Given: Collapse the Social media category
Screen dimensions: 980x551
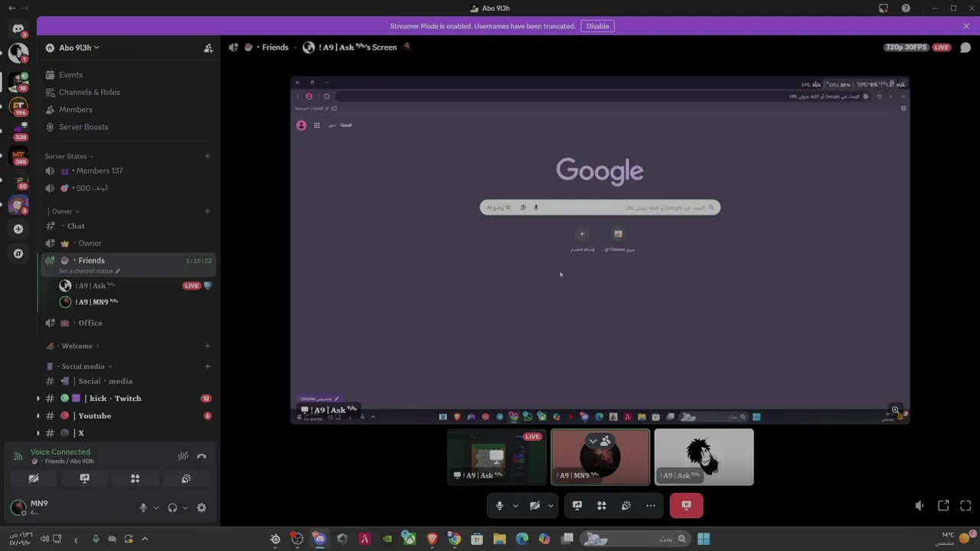Looking at the screenshot, I should coord(80,366).
